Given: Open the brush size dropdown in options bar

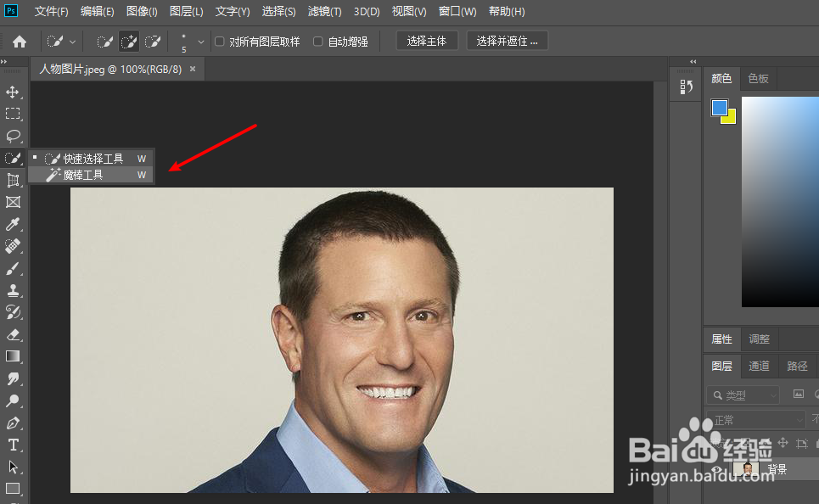Looking at the screenshot, I should 201,41.
